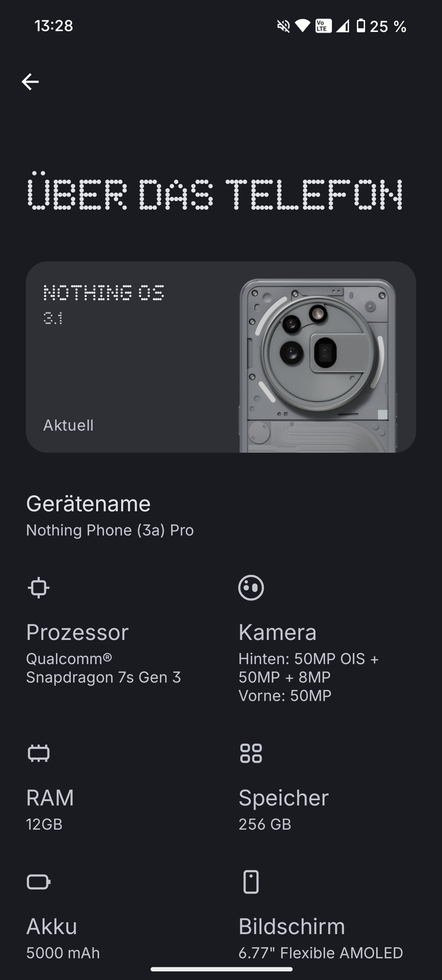
Task: Tap the processor chip icon
Action: pos(38,588)
